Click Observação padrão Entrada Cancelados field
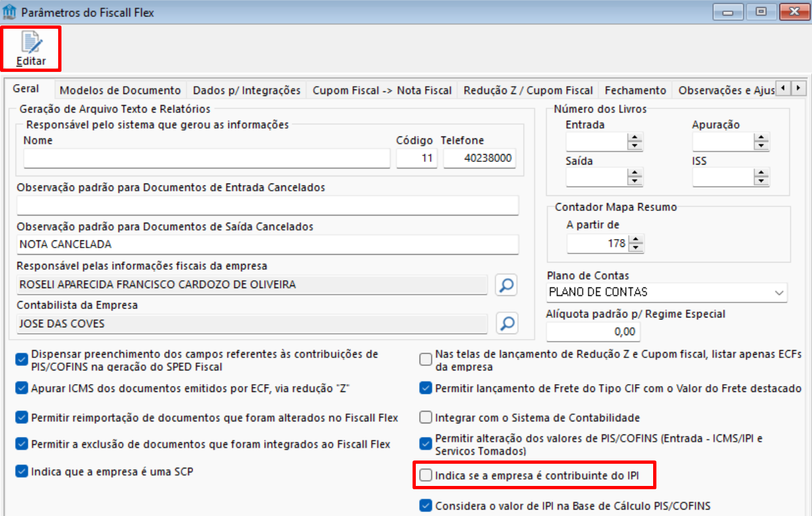This screenshot has width=812, height=516. [x=268, y=205]
